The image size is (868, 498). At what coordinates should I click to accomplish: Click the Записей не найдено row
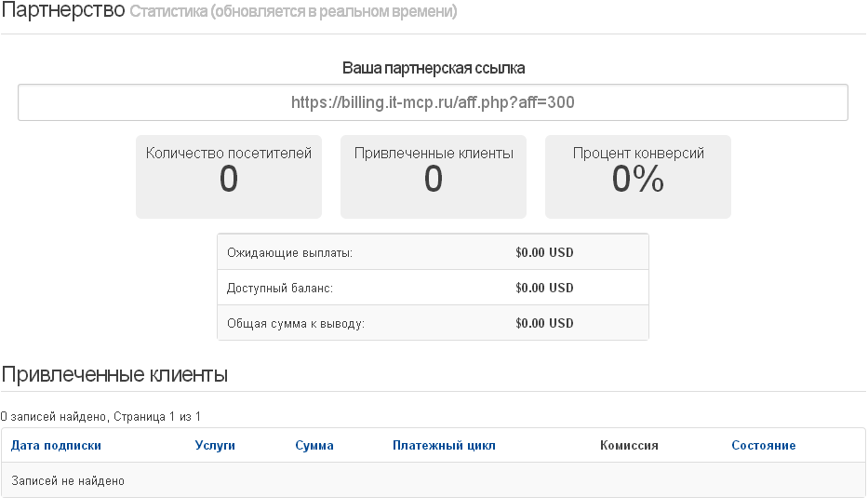coord(433,480)
